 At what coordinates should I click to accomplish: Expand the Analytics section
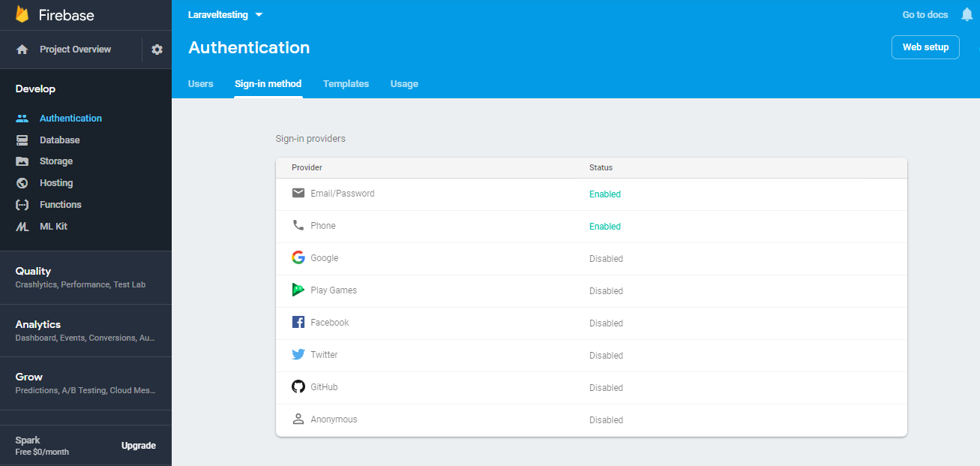85,331
